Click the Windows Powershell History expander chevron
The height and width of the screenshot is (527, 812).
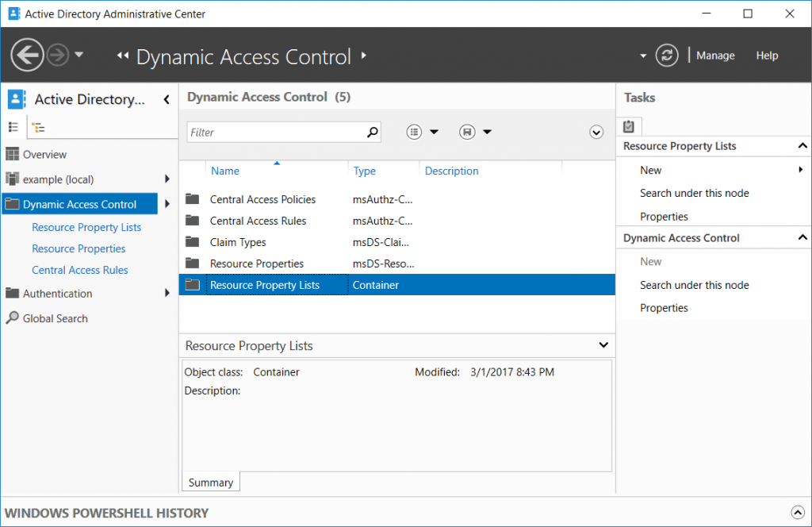(x=799, y=512)
